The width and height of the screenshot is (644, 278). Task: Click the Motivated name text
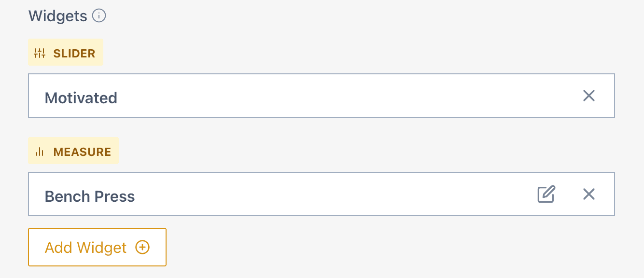81,98
